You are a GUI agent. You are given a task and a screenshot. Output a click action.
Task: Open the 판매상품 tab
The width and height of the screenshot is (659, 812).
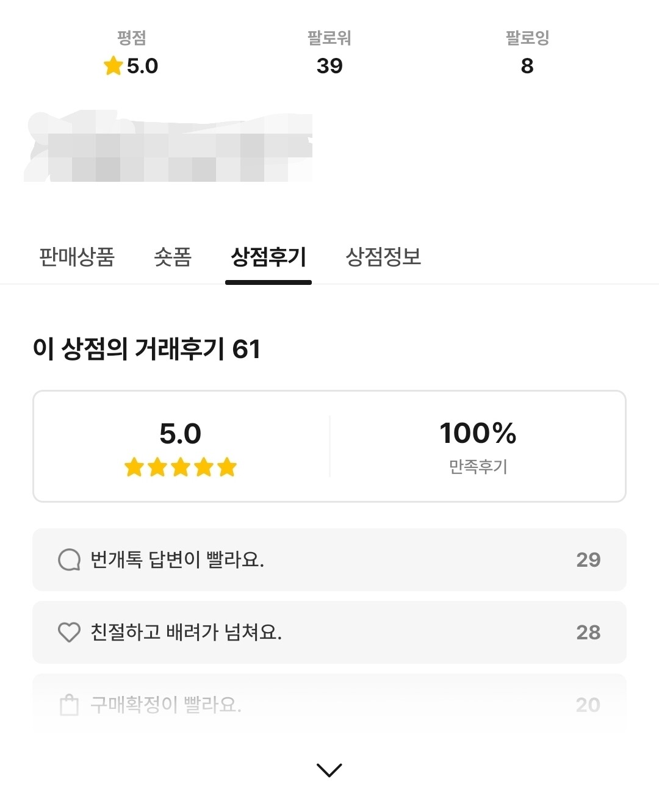pyautogui.click(x=77, y=257)
